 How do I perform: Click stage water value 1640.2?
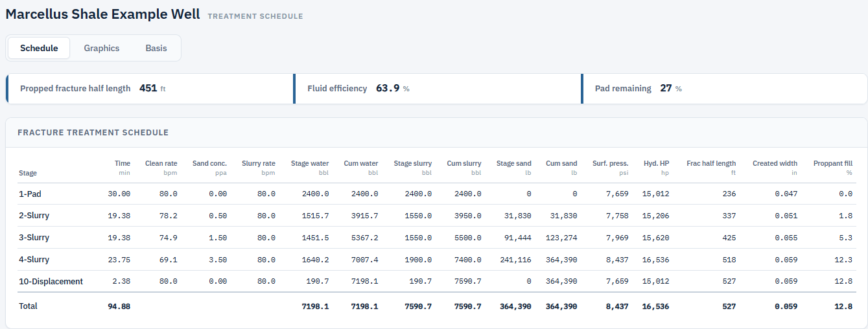316,260
